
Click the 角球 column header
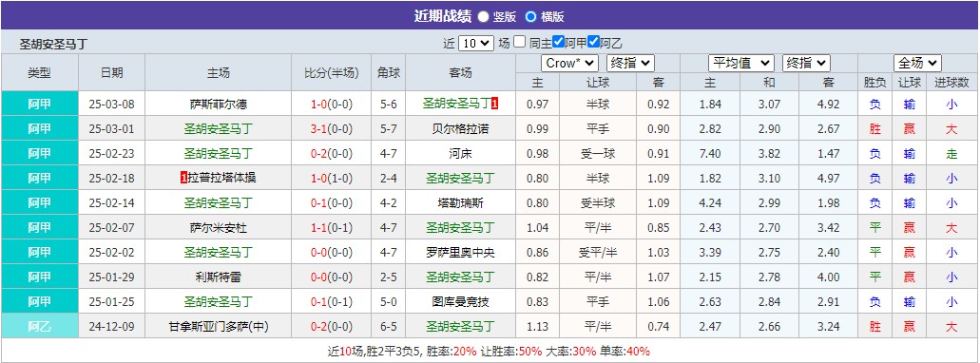coord(388,72)
